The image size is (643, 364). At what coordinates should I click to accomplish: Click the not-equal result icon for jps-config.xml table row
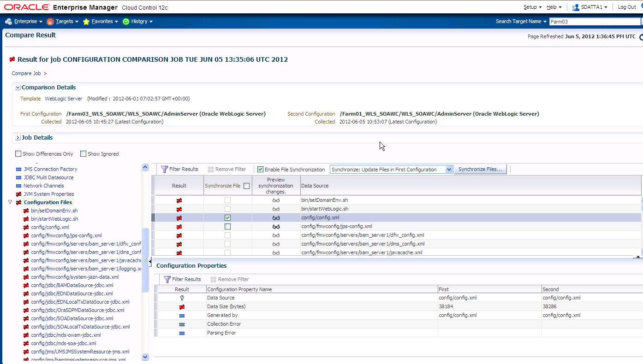(179, 227)
